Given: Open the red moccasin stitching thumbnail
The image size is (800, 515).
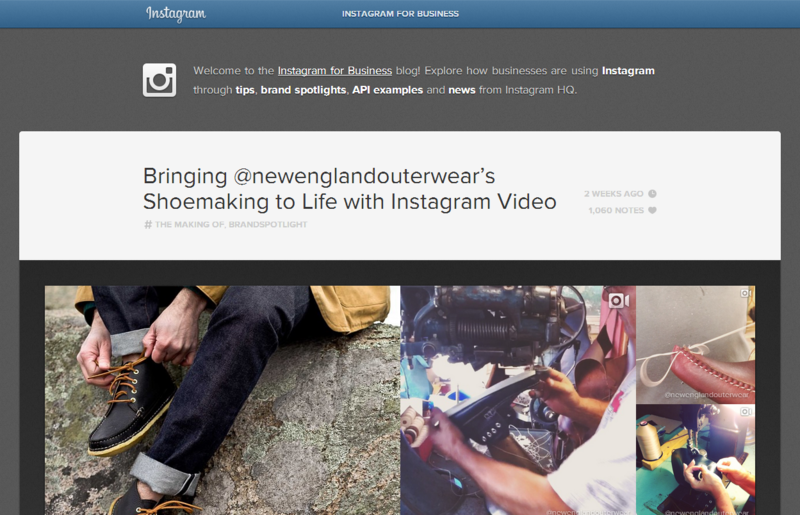Looking at the screenshot, I should [695, 345].
